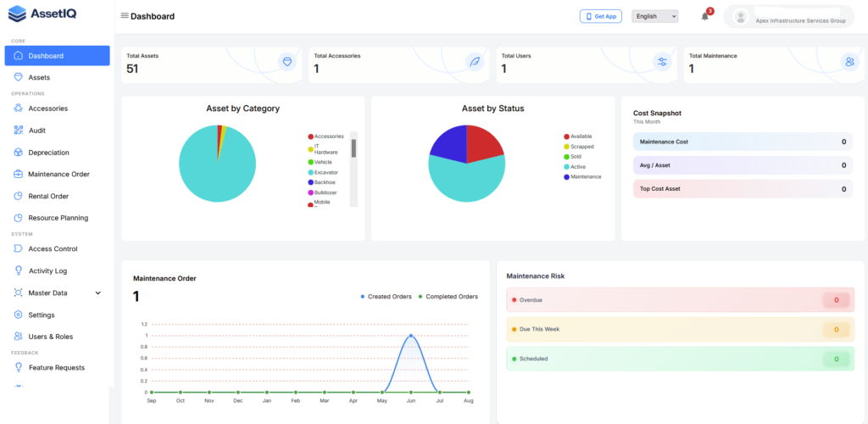
Task: Click the Depreciation icon in sidebar
Action: coord(19,153)
